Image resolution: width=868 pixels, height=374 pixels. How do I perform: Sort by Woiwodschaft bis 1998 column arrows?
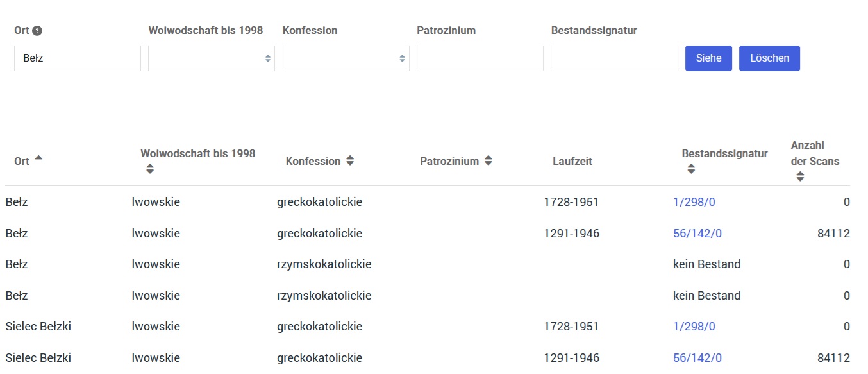(150, 169)
